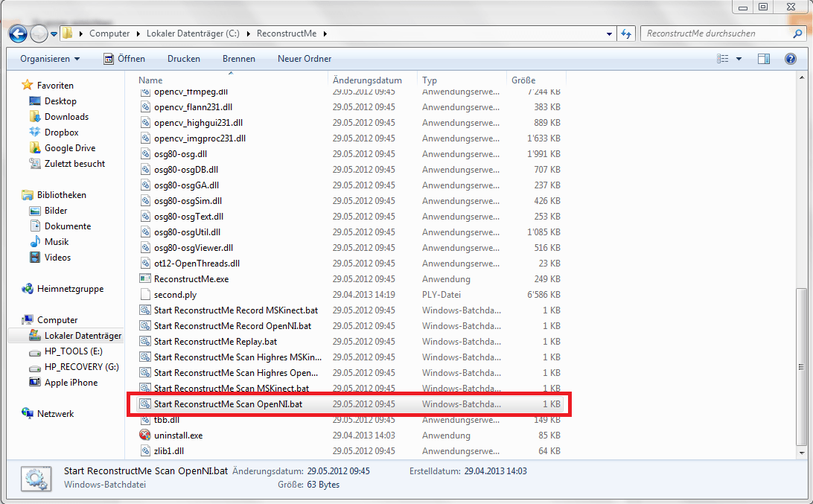Viewport: 813px width, 504px height.
Task: Select the ReconstructMe.exe file icon
Action: pyautogui.click(x=145, y=279)
